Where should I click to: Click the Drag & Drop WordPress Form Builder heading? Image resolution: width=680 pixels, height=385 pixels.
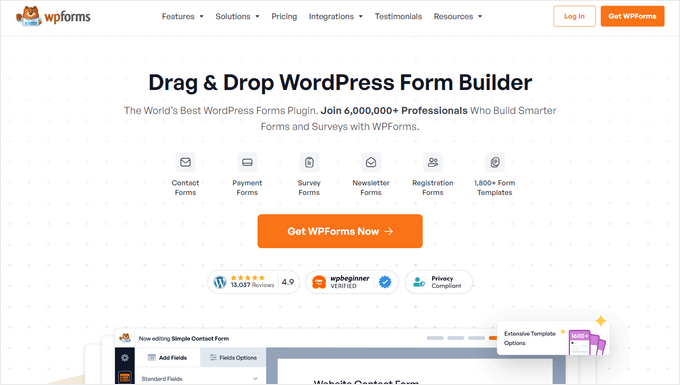click(340, 82)
